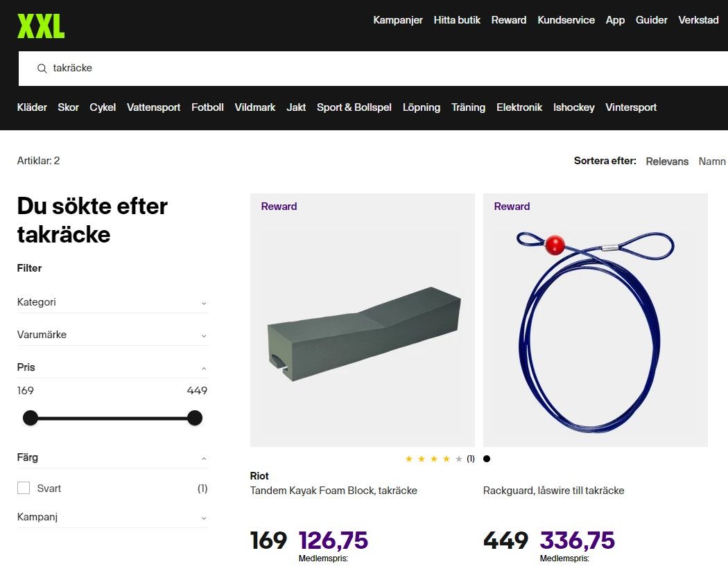
Task: Open the foam block product image
Action: coord(363,320)
